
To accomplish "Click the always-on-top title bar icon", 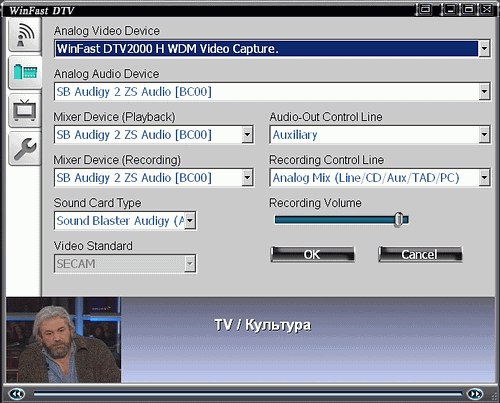I will pyautogui.click(x=425, y=9).
